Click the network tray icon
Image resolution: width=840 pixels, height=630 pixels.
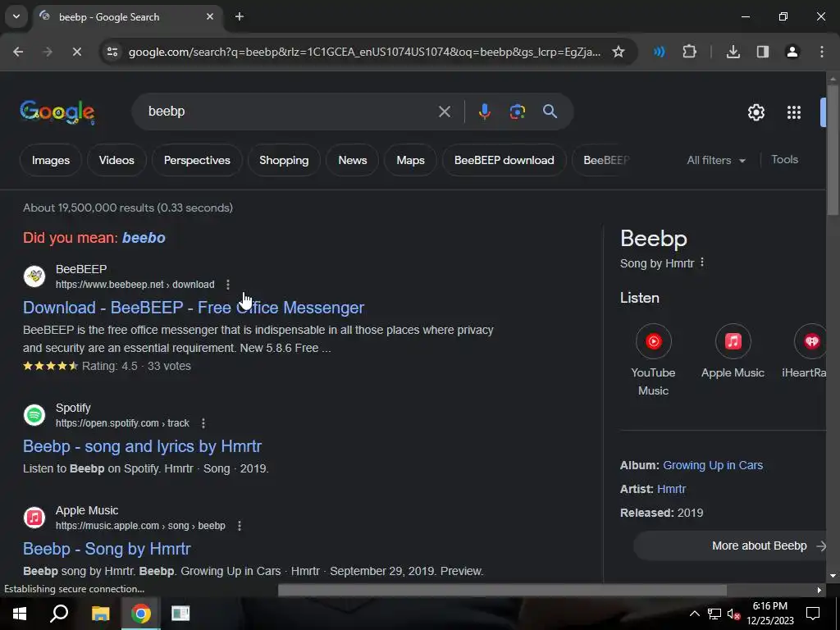[x=714, y=614]
